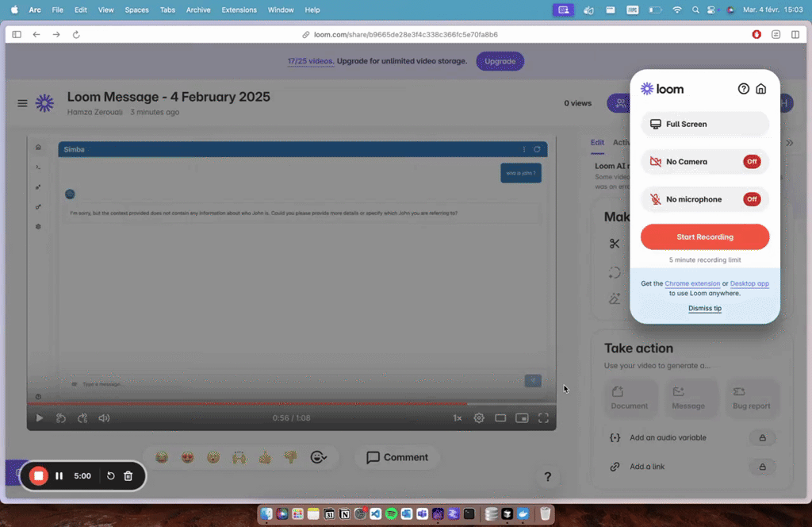Open the Extensions menu
The height and width of the screenshot is (527, 812).
click(239, 10)
